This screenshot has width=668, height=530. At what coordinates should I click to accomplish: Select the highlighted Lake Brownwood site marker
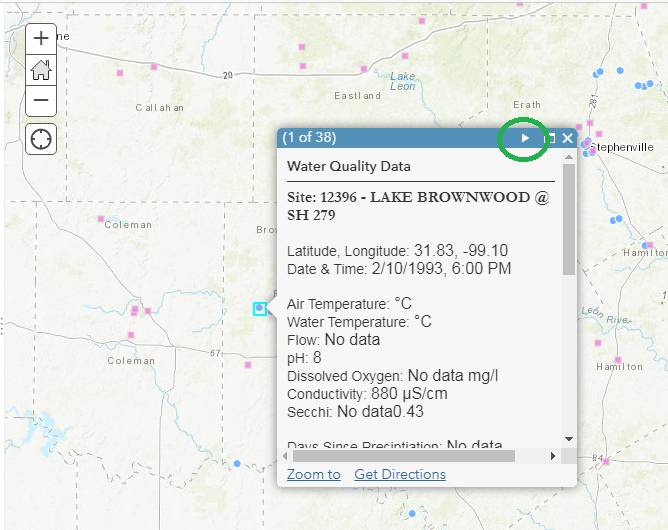pos(259,308)
